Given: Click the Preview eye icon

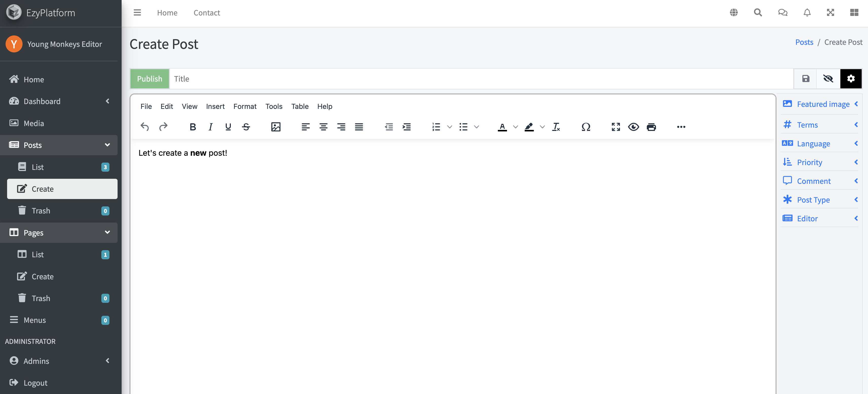Looking at the screenshot, I should click(633, 126).
